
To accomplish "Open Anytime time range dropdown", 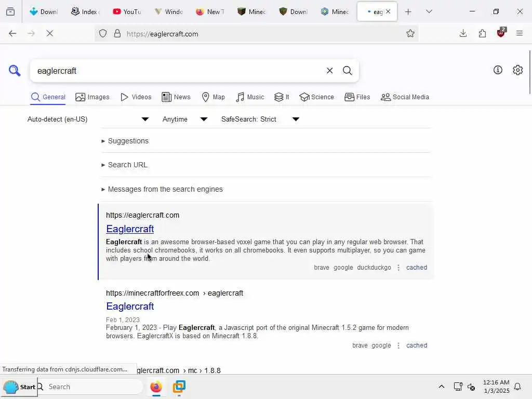I will [x=185, y=119].
